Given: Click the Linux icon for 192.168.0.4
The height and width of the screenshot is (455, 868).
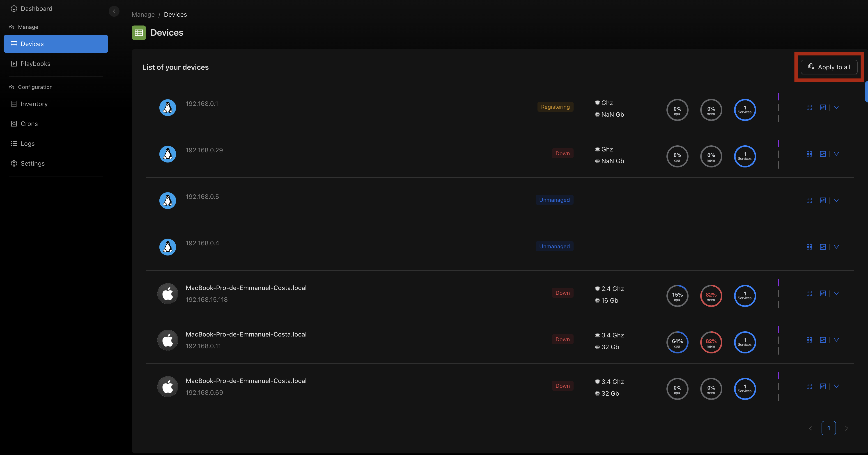Looking at the screenshot, I should point(168,247).
